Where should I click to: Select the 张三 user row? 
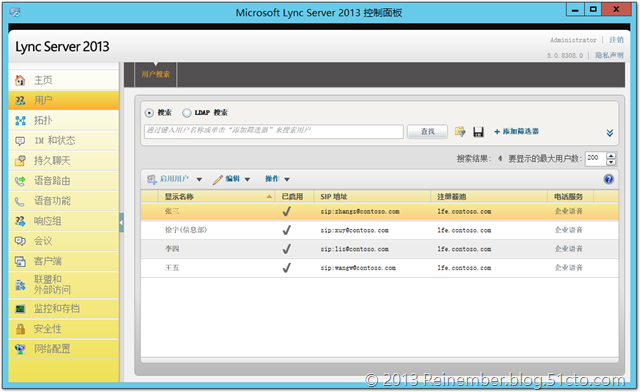(x=380, y=212)
